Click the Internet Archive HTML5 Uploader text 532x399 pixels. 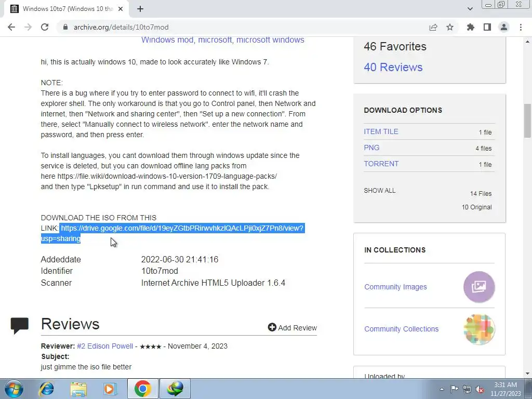tap(213, 283)
